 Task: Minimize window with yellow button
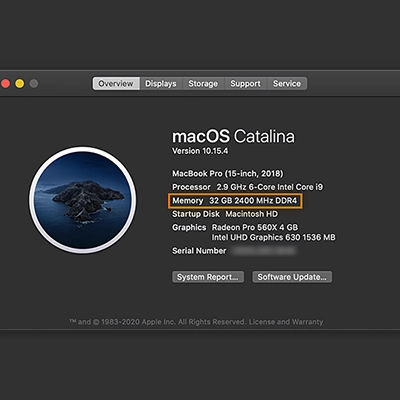pos(20,83)
